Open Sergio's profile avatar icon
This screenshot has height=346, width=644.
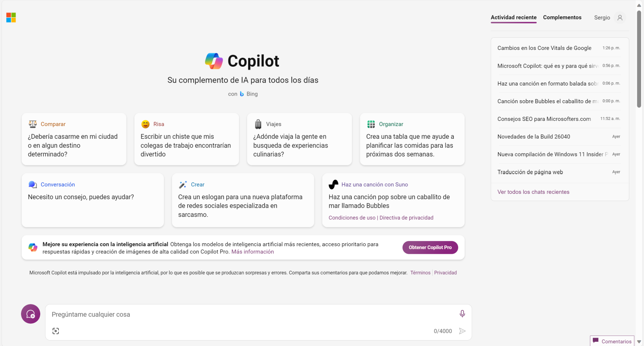pos(620,18)
